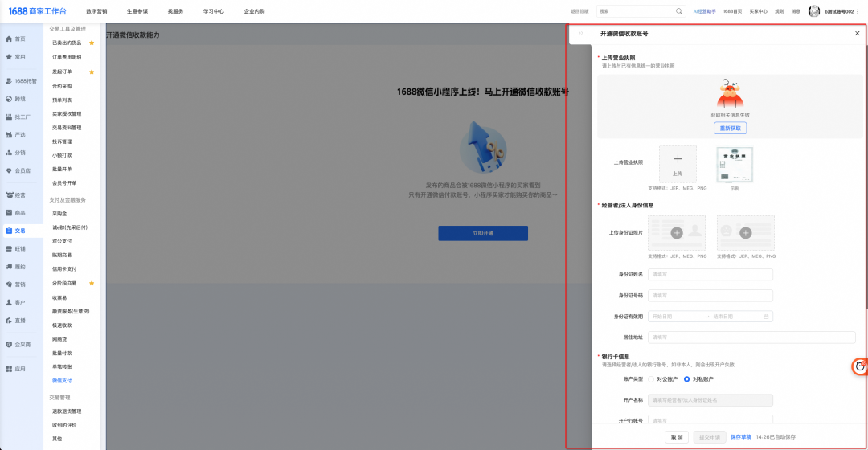
Task: Open 严选 in the left sidebar
Action: 16,134
